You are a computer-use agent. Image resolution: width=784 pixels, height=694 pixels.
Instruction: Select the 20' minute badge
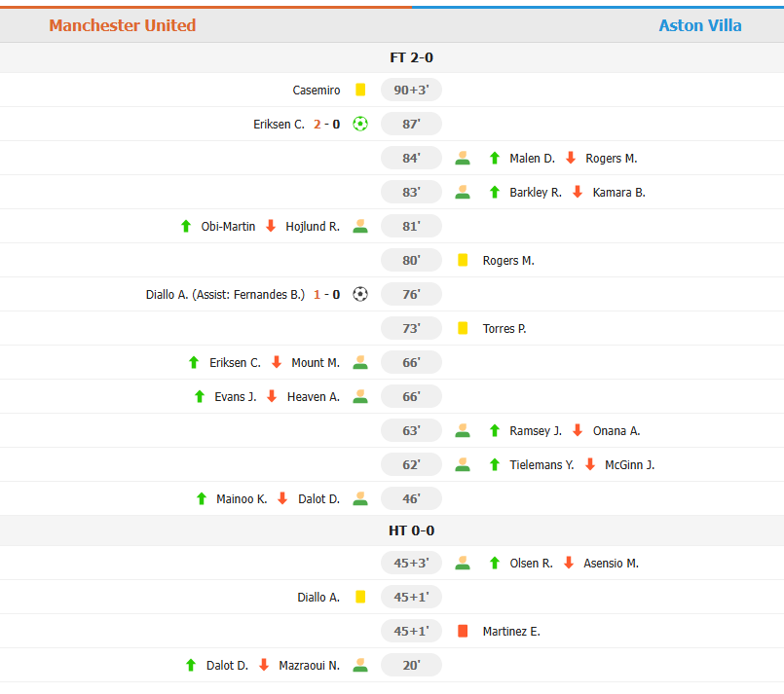[x=411, y=665]
